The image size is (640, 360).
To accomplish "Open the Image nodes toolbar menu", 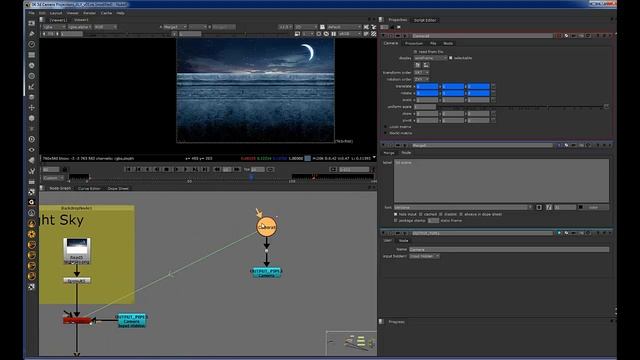I will (32, 23).
